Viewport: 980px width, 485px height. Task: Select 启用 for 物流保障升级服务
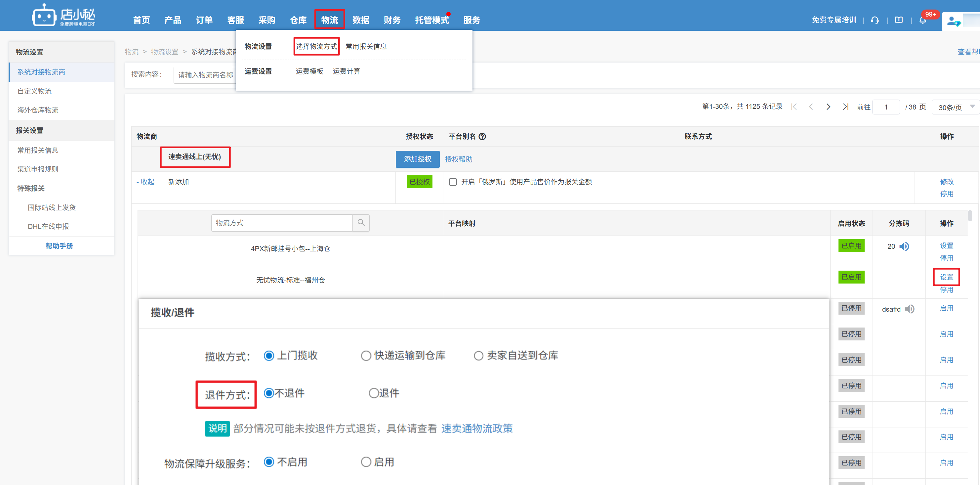(x=366, y=462)
